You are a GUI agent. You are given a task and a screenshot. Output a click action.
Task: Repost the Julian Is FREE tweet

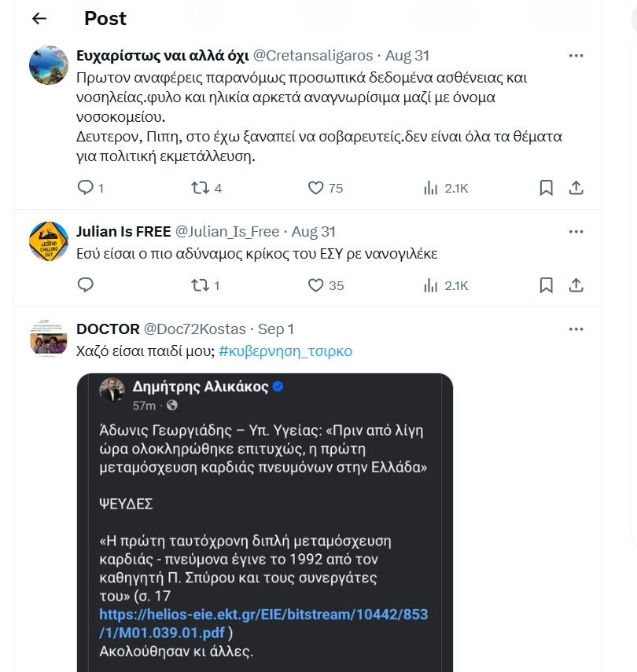point(201,285)
